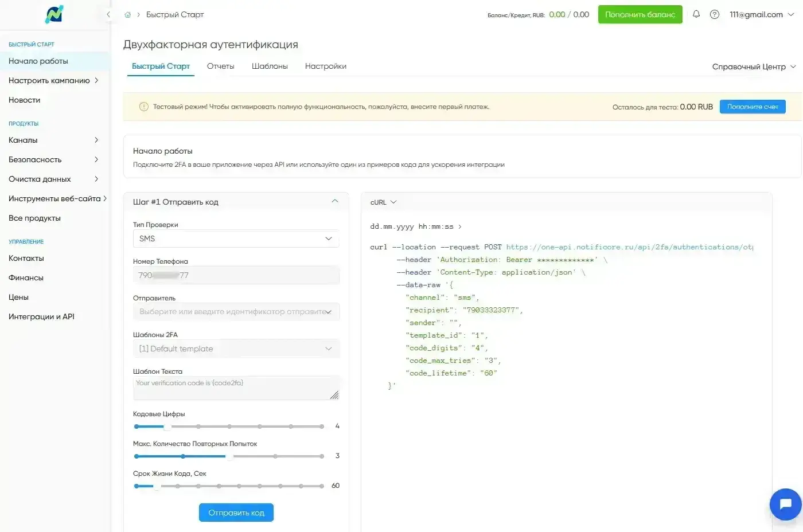
Task: Click the "code_lifetime": "60" code line
Action: coord(451,373)
